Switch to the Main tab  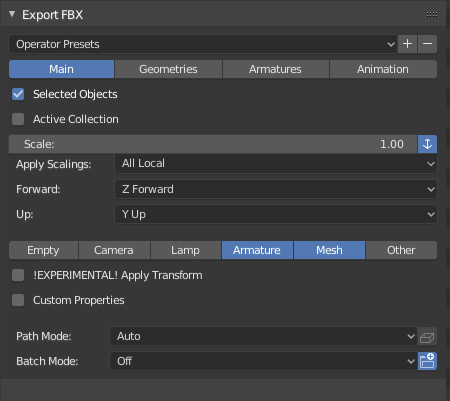click(61, 69)
